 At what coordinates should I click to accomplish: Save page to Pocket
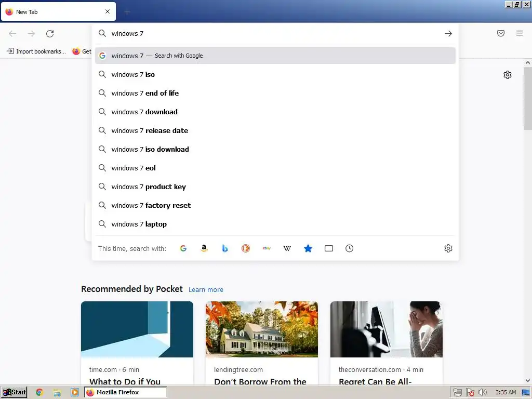coord(501,33)
